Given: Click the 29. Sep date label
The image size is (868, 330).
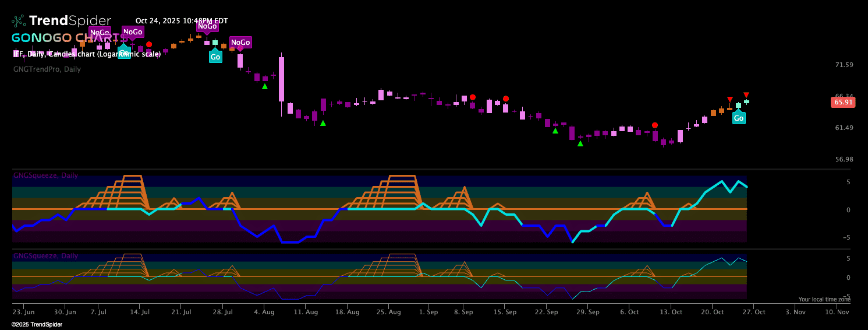Looking at the screenshot, I should tap(588, 312).
